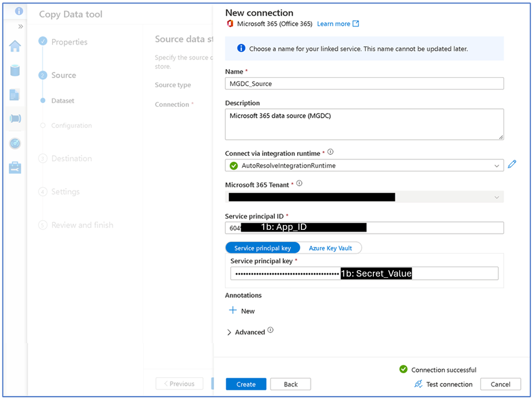The width and height of the screenshot is (532, 399).
Task: Click the Microsoft 365 Office logo icon
Action: [230, 24]
